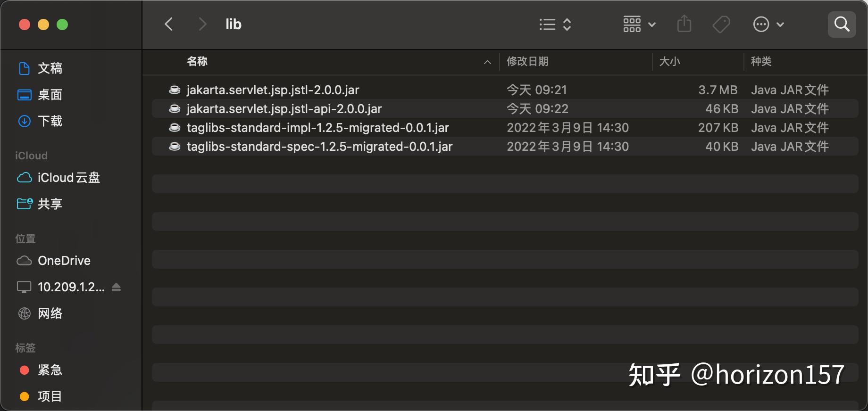The height and width of the screenshot is (411, 868).
Task: Select the 紧急 red tag
Action: (x=50, y=370)
